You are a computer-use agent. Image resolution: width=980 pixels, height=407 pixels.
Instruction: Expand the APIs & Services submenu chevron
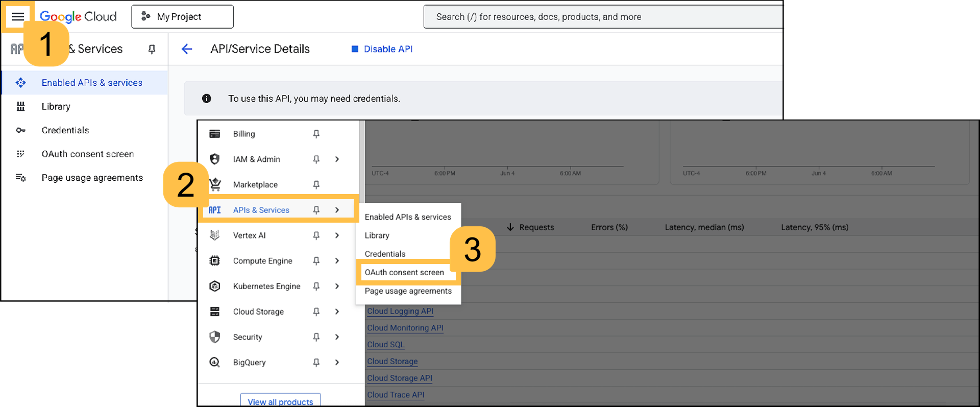click(x=337, y=210)
